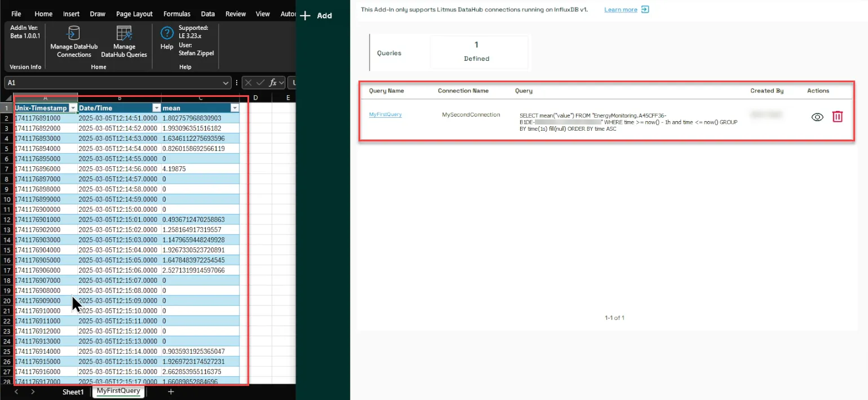Image resolution: width=868 pixels, height=400 pixels.
Task: Select column D header
Action: [x=255, y=98]
